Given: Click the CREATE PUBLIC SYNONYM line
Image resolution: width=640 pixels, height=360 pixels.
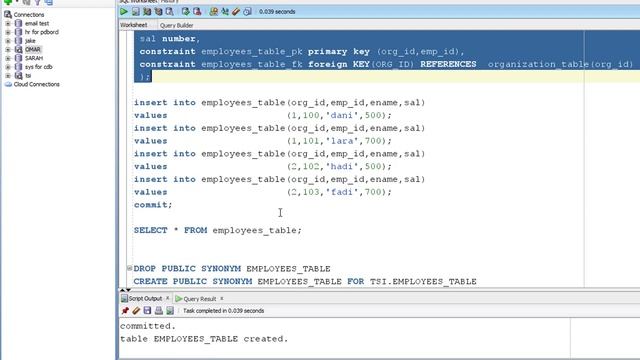Looking at the screenshot, I should pos(305,281).
